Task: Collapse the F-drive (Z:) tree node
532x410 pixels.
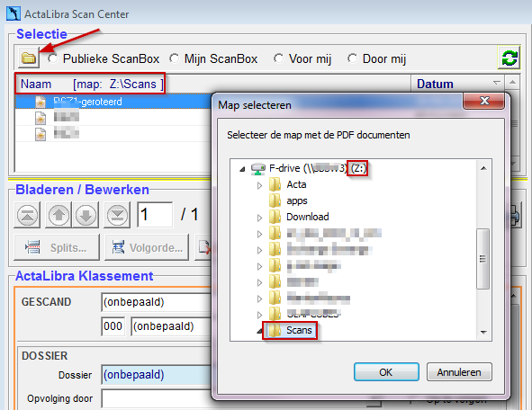Action: (x=242, y=169)
